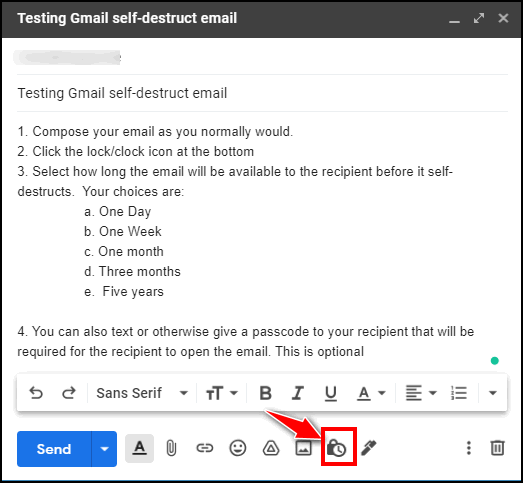Viewport: 523px width, 483px height.
Task: Toggle underline formatting
Action: [x=331, y=393]
